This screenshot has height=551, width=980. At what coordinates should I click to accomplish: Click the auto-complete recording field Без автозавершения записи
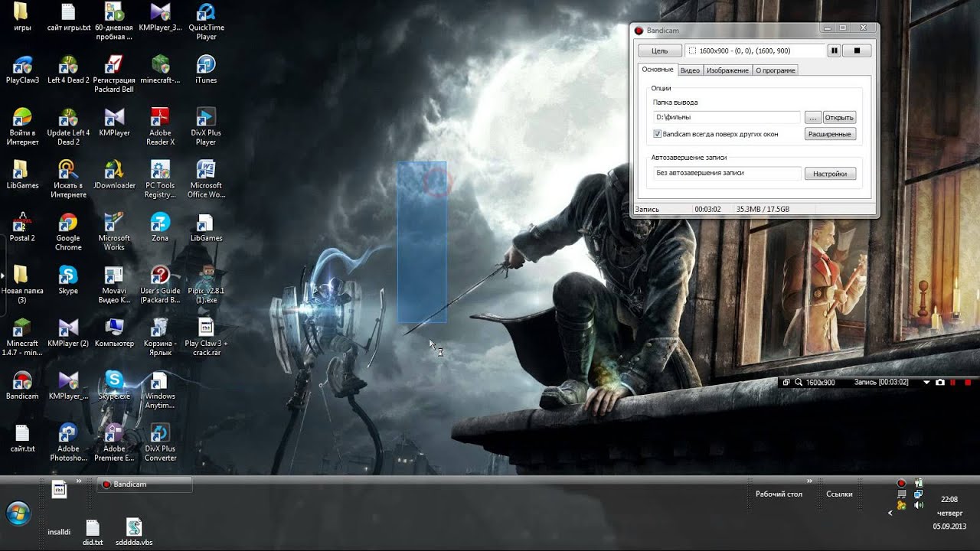pyautogui.click(x=727, y=173)
